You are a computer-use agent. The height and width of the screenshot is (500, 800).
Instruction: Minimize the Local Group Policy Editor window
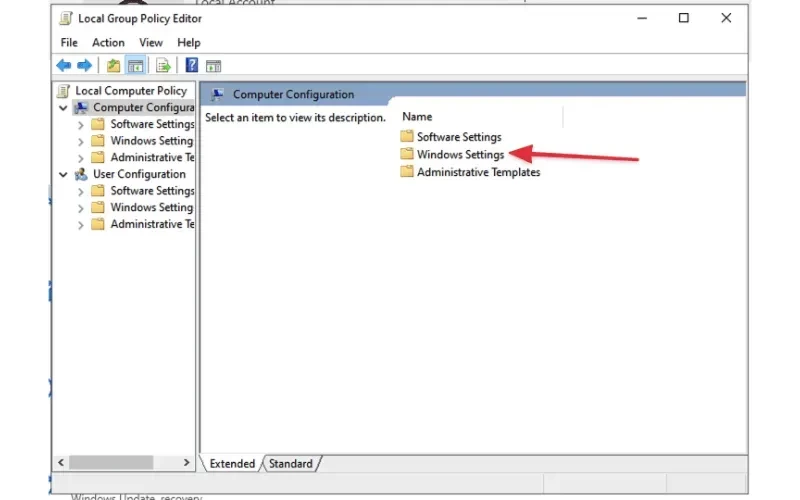[x=642, y=18]
